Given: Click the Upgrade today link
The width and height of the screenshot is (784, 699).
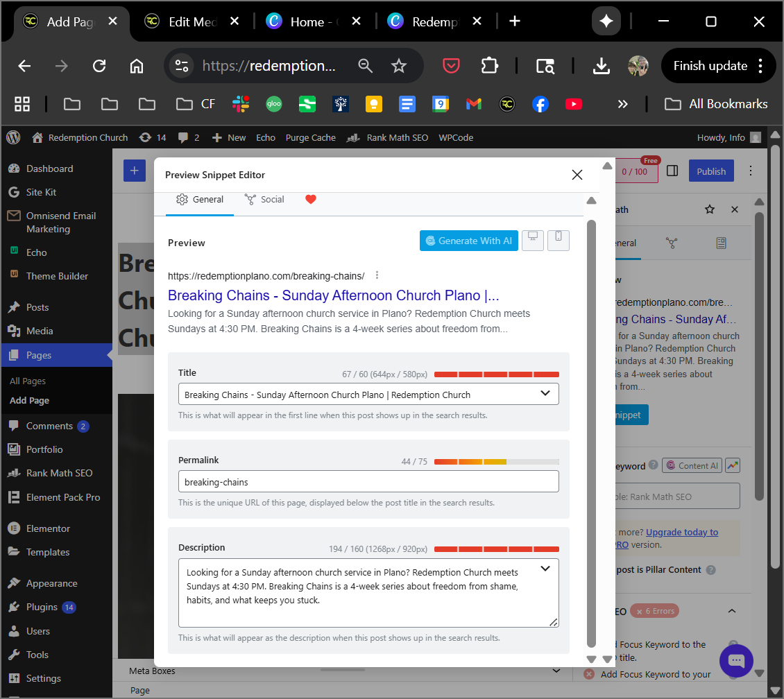Looking at the screenshot, I should (681, 533).
